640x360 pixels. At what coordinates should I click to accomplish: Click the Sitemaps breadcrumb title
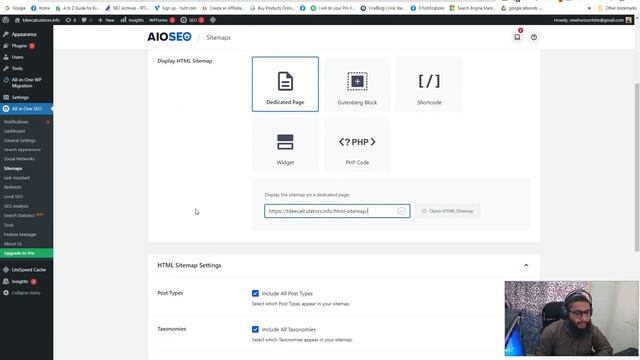coord(218,38)
